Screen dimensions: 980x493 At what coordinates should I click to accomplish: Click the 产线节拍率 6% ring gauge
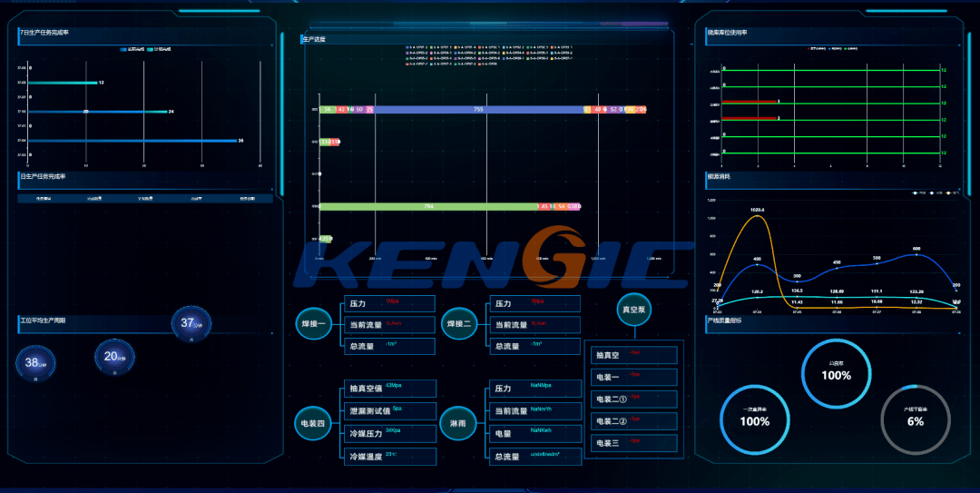(x=916, y=419)
